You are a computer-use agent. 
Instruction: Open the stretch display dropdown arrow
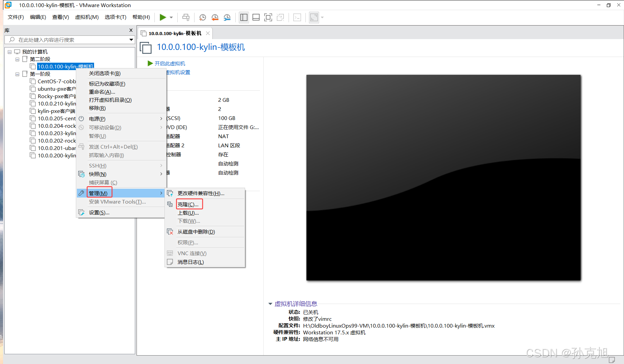click(x=322, y=18)
